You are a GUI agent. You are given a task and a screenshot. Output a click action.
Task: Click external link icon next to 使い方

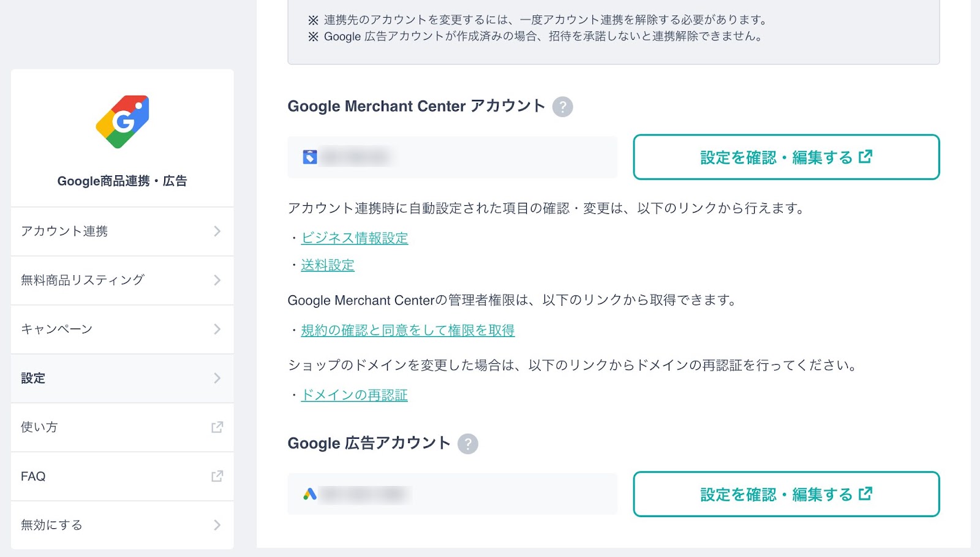(x=217, y=427)
